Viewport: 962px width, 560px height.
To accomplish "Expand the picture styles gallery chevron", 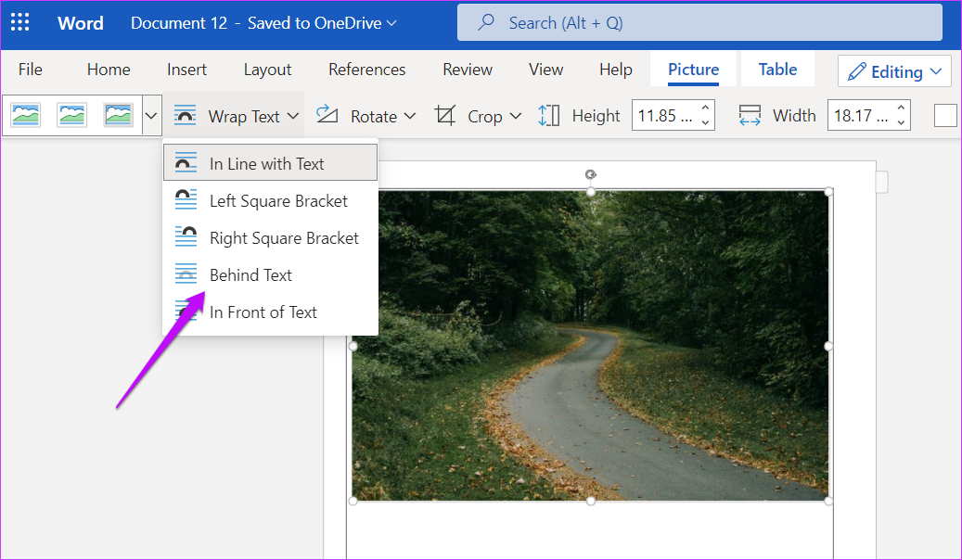I will [x=150, y=115].
